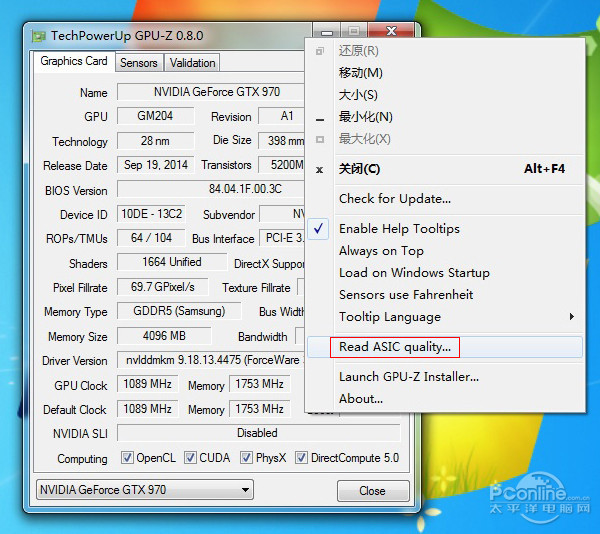Screen dimensions: 600x534
Task: Minimize the GPU-Z window from title bar
Action: (326, 31)
